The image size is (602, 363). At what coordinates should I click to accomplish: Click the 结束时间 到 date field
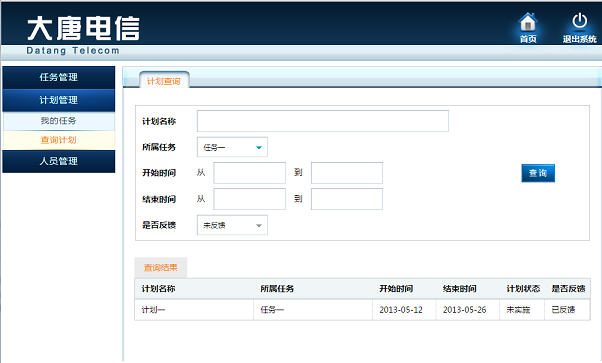347,199
